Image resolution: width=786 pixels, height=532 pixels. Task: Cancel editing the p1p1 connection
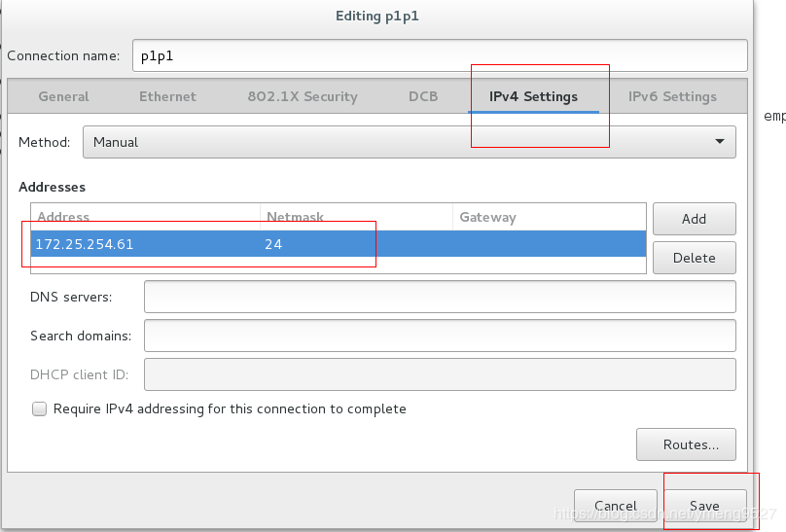[615, 506]
